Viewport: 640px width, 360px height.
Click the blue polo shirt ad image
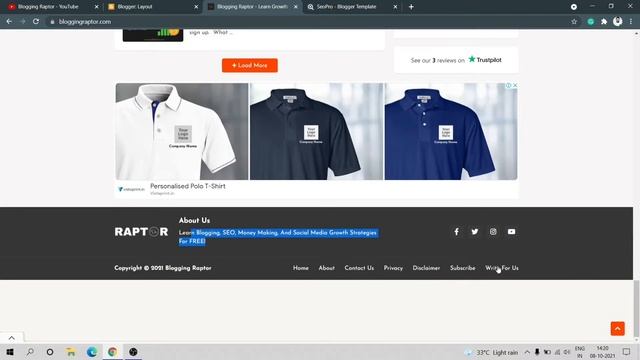[x=451, y=131]
